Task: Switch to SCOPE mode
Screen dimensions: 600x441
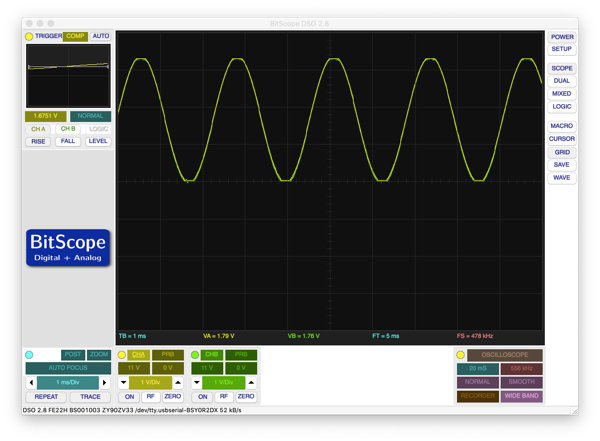Action: pyautogui.click(x=562, y=68)
